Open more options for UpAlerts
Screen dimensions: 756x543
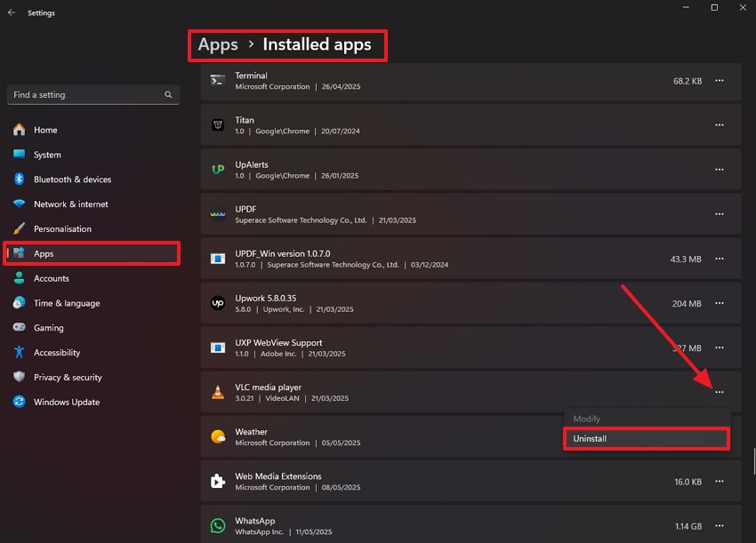pyautogui.click(x=720, y=170)
